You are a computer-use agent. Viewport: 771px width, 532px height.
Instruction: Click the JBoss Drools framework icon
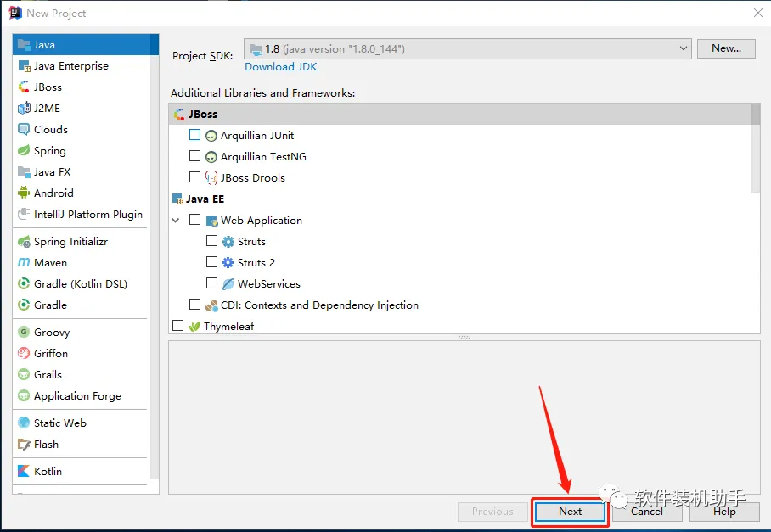click(211, 178)
